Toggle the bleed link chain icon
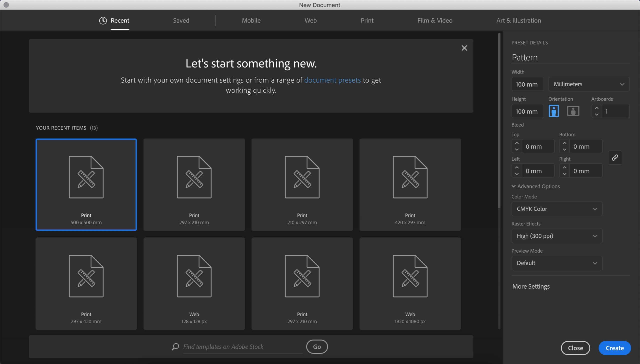 click(615, 158)
